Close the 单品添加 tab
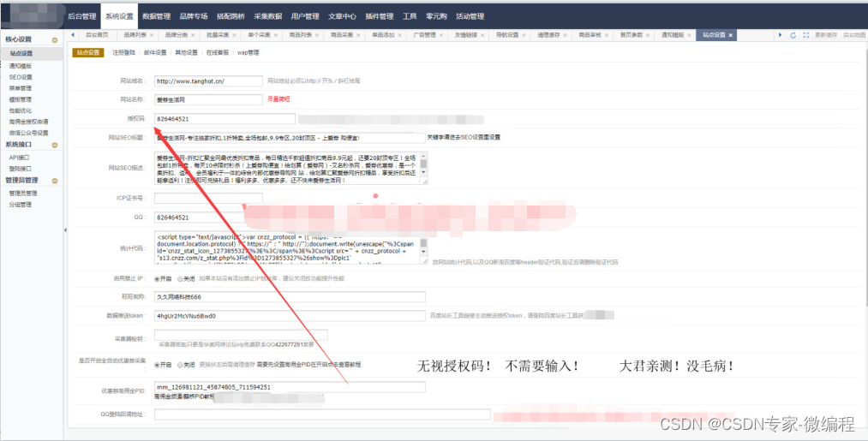This screenshot has height=441, width=868. click(399, 35)
